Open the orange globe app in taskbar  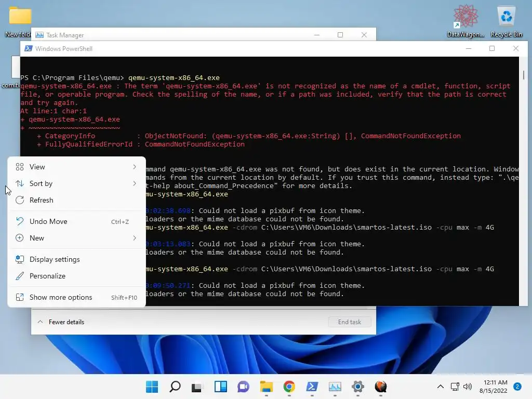point(381,387)
